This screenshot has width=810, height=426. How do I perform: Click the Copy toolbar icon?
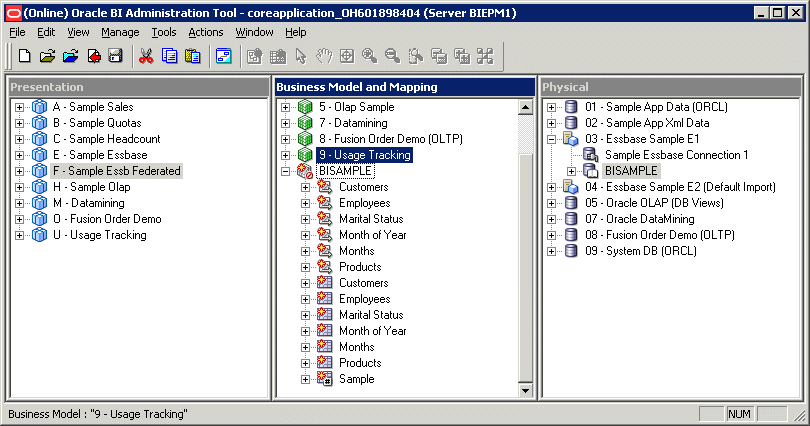[x=169, y=56]
